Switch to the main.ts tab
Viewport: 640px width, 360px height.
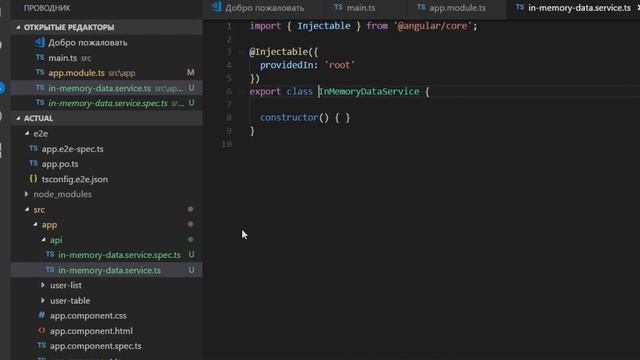[361, 8]
